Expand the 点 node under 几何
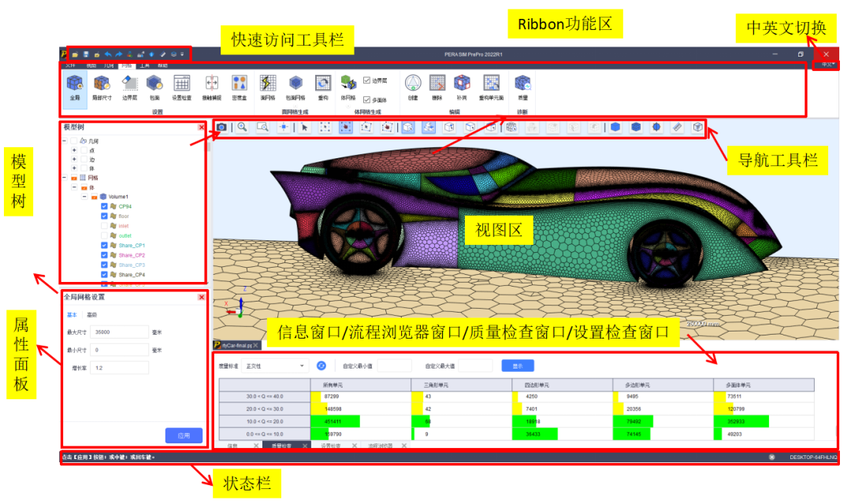 pos(74,150)
